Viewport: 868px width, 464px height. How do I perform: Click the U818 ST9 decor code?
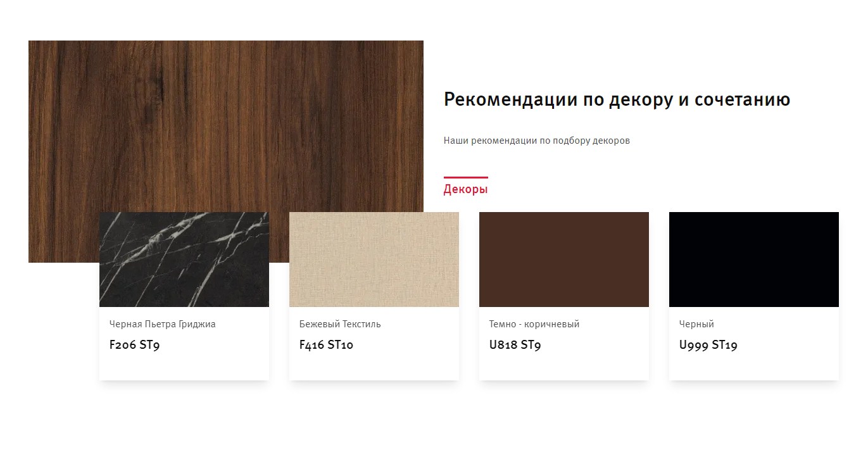(x=515, y=345)
